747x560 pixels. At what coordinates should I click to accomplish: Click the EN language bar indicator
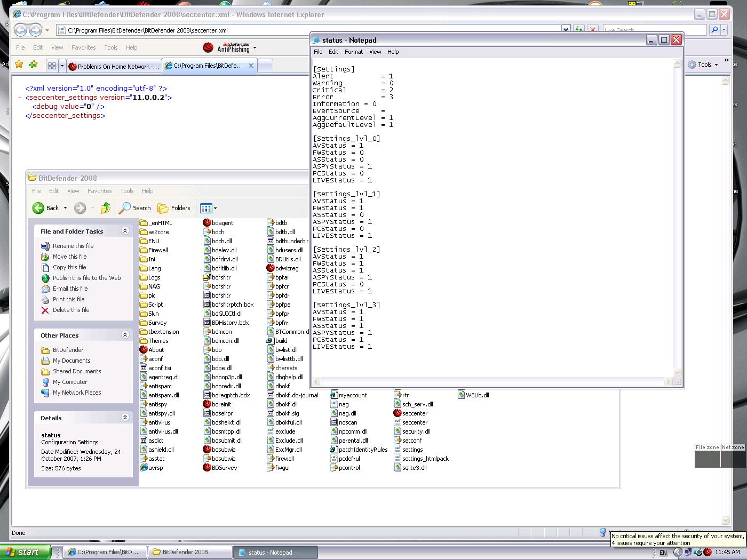[x=663, y=553]
